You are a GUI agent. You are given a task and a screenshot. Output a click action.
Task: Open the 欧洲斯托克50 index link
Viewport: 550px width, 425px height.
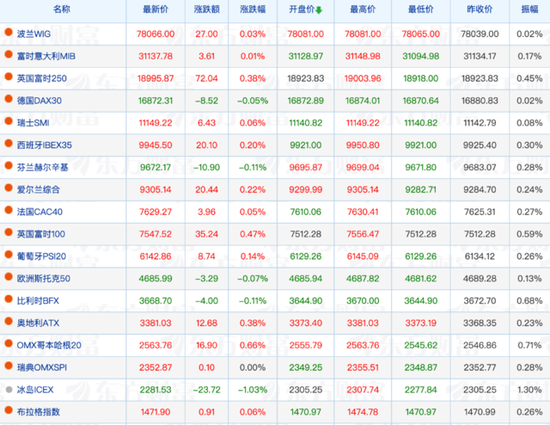click(x=43, y=278)
